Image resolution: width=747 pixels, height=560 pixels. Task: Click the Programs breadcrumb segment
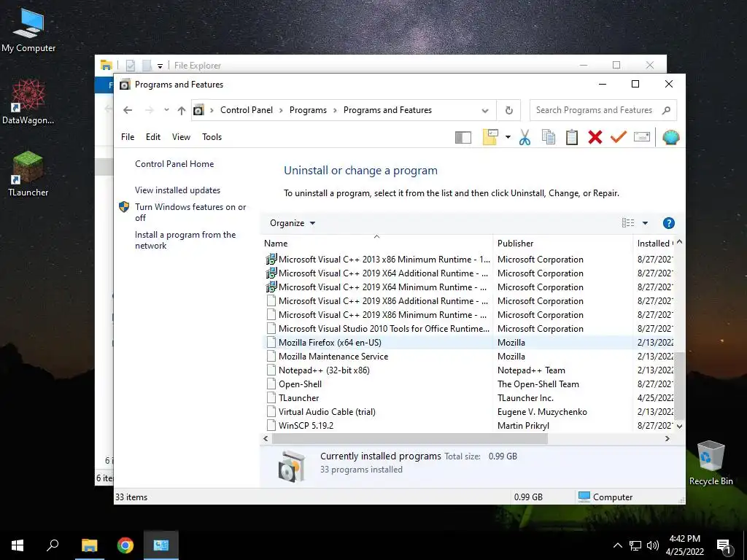308,110
